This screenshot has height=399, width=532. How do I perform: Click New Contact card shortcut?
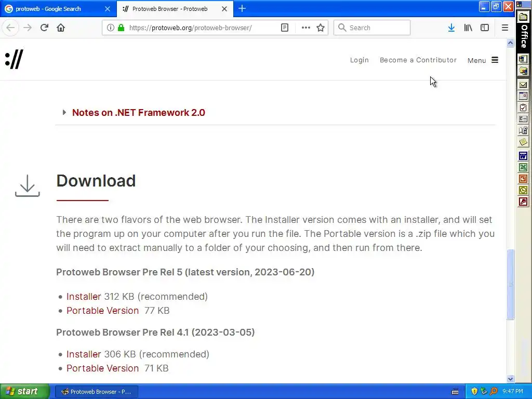523,119
